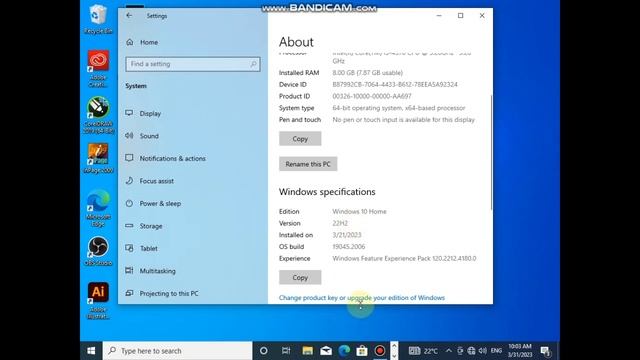Copy Windows specifications with lower Copy button
The height and width of the screenshot is (360, 640).
[300, 278]
